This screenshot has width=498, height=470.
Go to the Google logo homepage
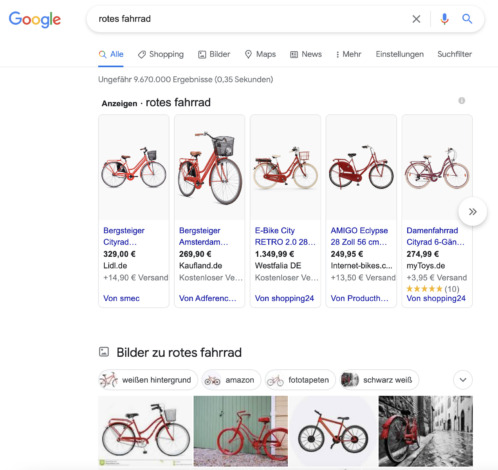click(35, 19)
